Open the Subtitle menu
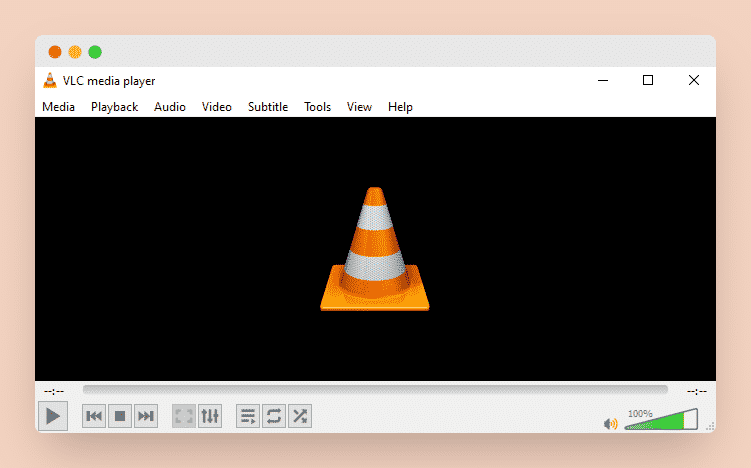Screen dimensions: 751x468 [x=268, y=107]
